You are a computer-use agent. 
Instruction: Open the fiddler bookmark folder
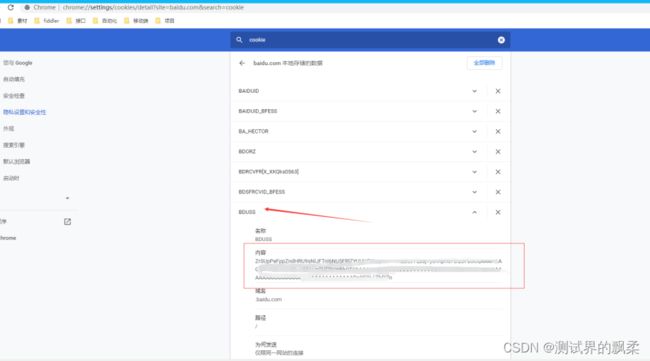tap(46, 21)
